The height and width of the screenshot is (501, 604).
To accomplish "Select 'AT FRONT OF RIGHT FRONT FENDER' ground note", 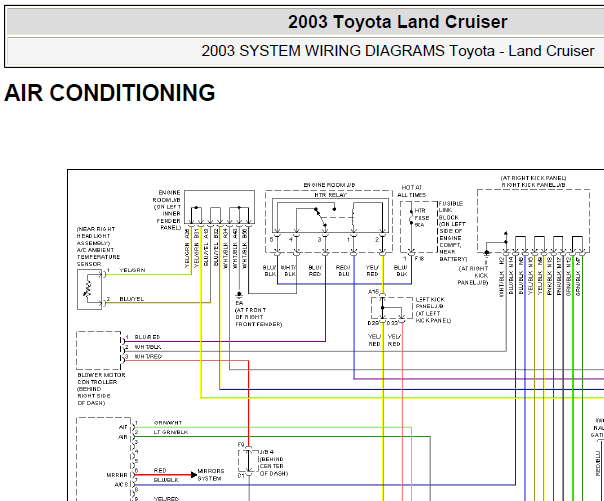I will coord(258,317).
